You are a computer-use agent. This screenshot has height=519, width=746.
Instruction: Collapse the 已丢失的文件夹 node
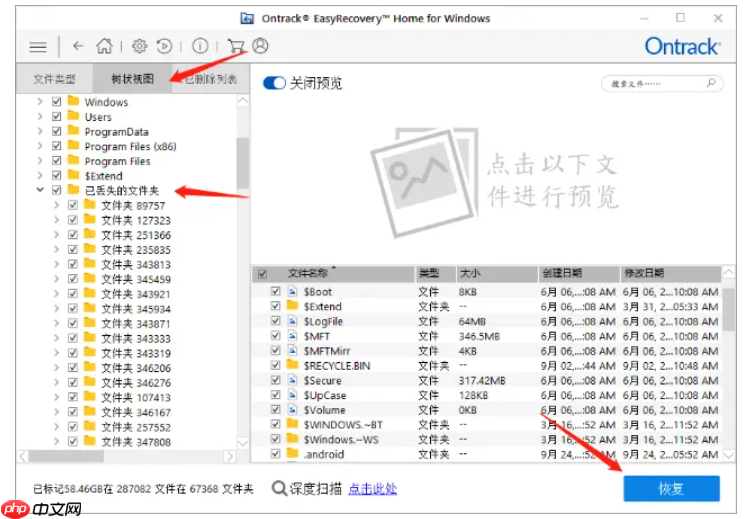(40, 190)
